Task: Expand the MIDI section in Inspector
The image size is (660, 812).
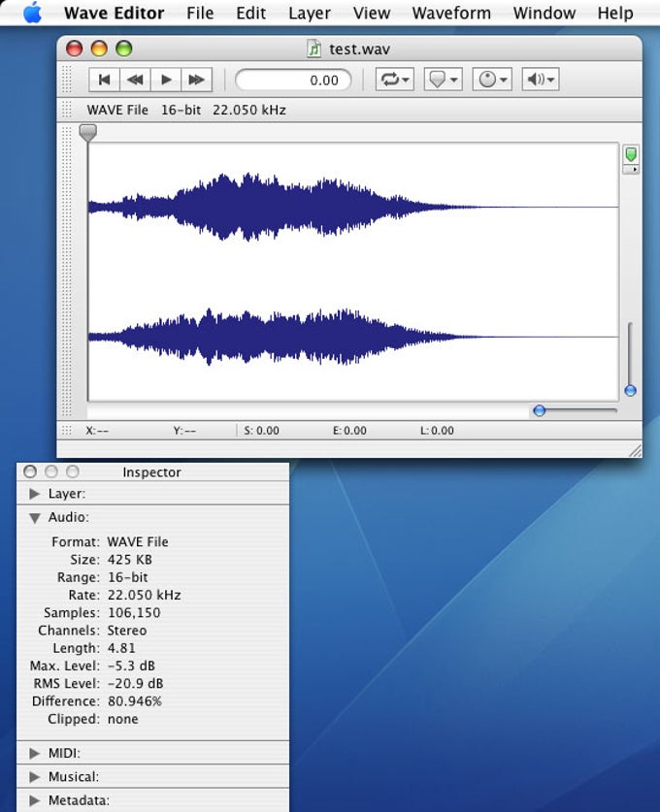Action: click(35, 753)
